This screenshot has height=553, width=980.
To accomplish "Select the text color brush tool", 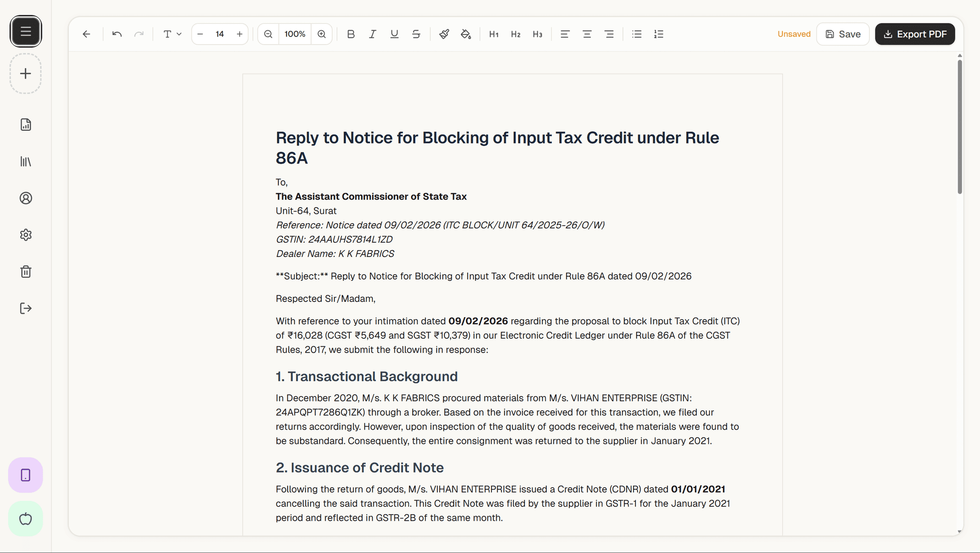I will click(444, 34).
